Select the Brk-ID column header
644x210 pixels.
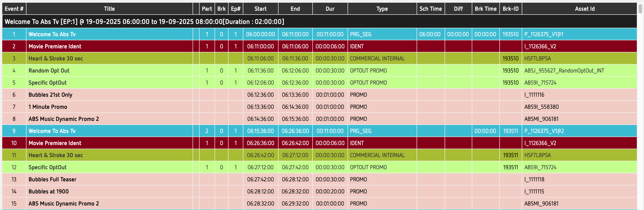point(510,9)
